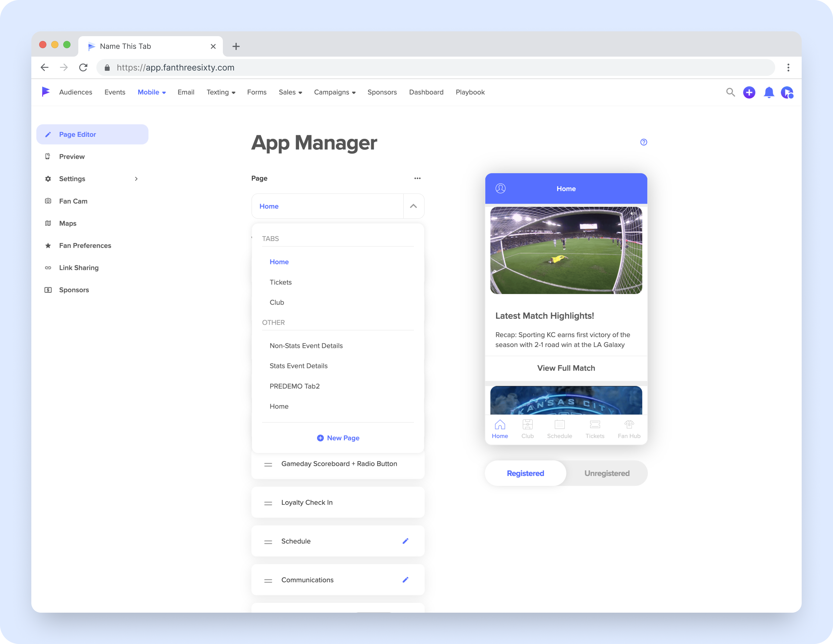Open the user profile avatar
Viewport: 833px width, 644px height.
[x=787, y=92]
